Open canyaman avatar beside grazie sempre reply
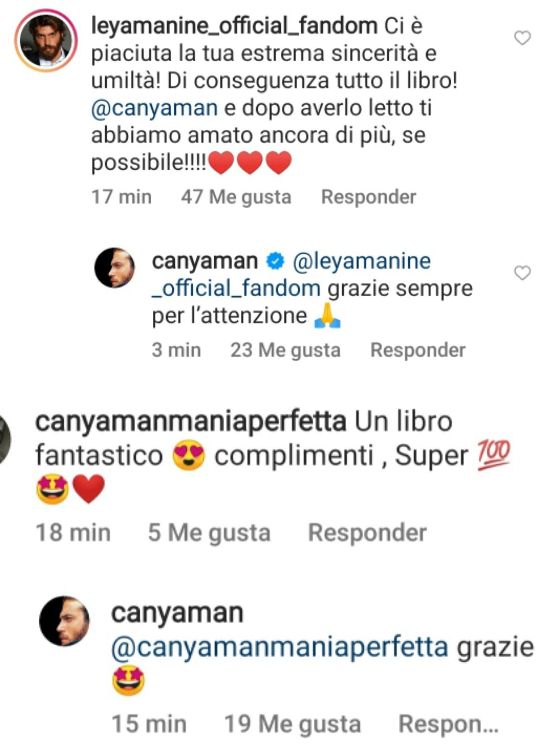Screen dimensions: 560x747 114,268
